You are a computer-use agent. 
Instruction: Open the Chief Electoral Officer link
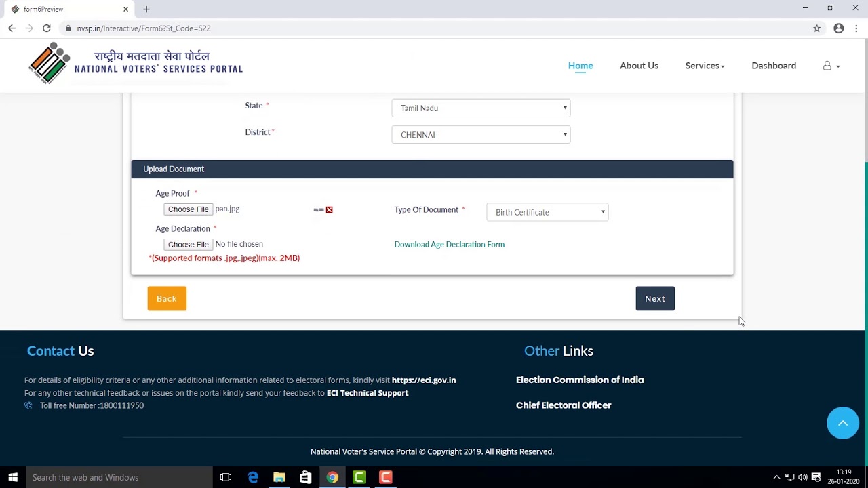564,405
